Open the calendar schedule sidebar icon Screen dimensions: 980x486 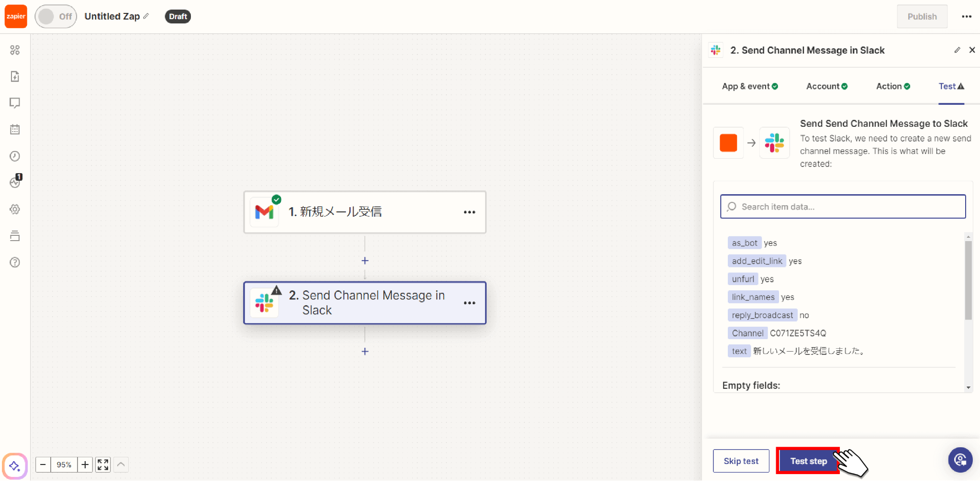[x=15, y=130]
